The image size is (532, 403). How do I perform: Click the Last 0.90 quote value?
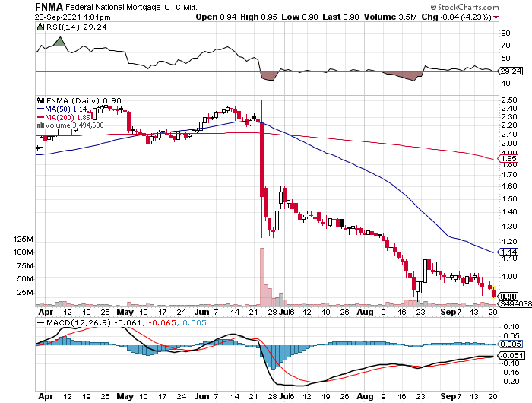pyautogui.click(x=340, y=17)
